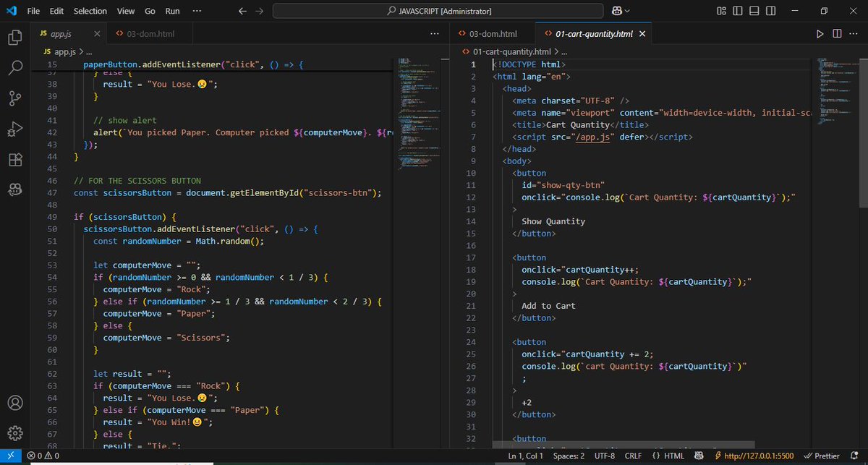Open the Copilot icon in title bar
The image size is (868, 465).
tap(617, 11)
